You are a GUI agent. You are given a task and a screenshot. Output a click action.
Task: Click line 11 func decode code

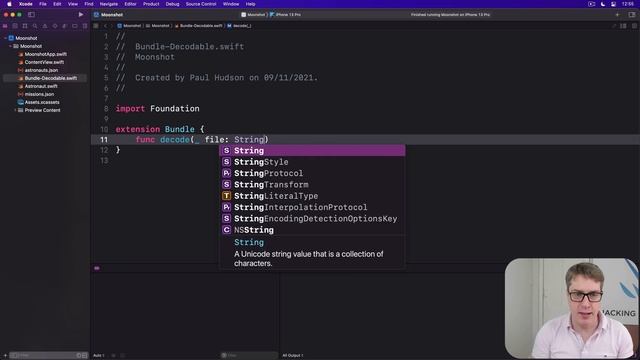click(x=202, y=140)
